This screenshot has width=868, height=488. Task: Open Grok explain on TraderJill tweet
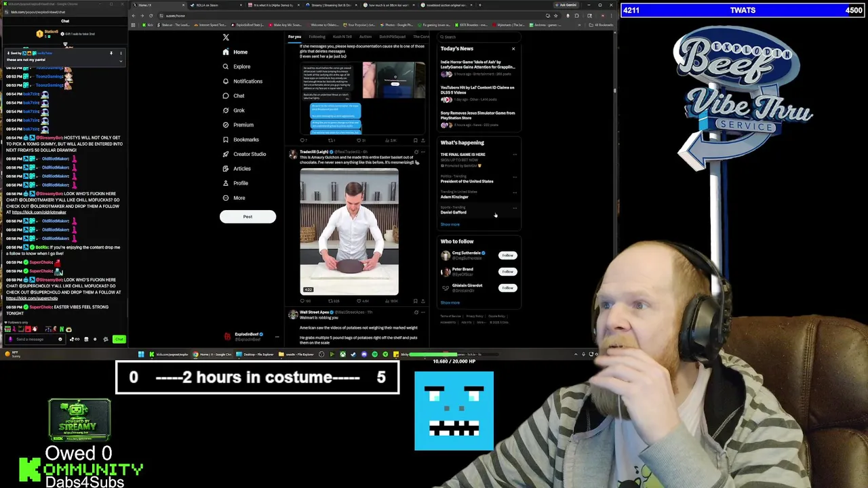pos(416,152)
